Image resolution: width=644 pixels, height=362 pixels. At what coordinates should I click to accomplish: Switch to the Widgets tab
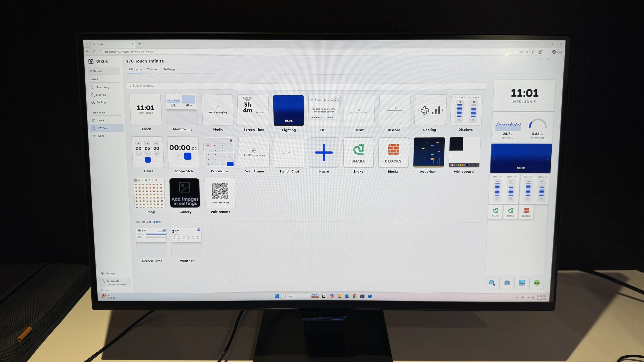pos(135,69)
